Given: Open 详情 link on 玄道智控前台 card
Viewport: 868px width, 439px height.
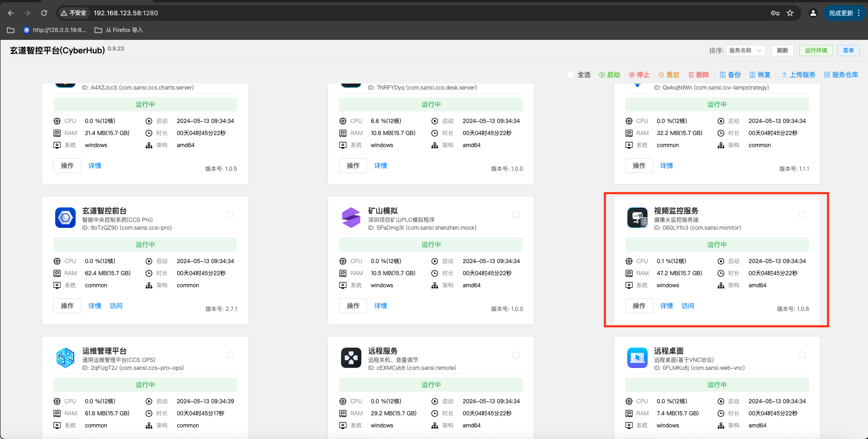Looking at the screenshot, I should coord(95,306).
